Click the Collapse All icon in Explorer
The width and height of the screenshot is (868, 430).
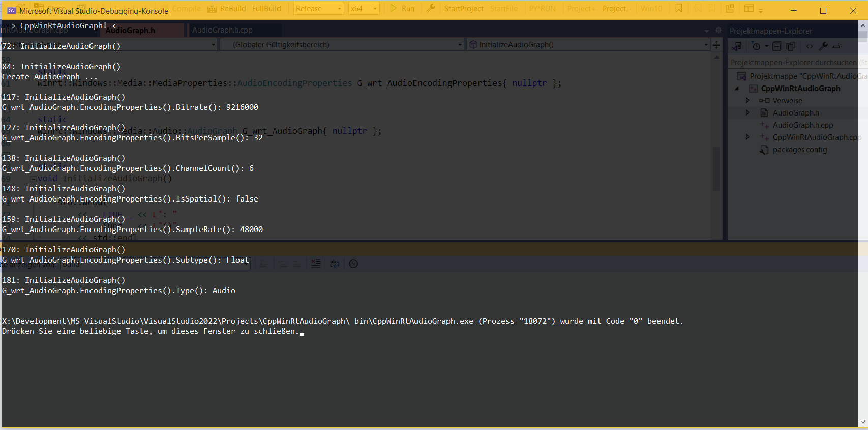(777, 46)
